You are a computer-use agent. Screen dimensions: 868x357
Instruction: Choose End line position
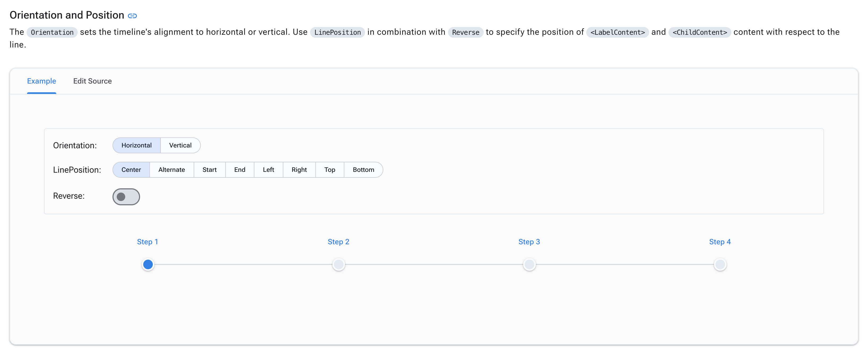pos(240,170)
